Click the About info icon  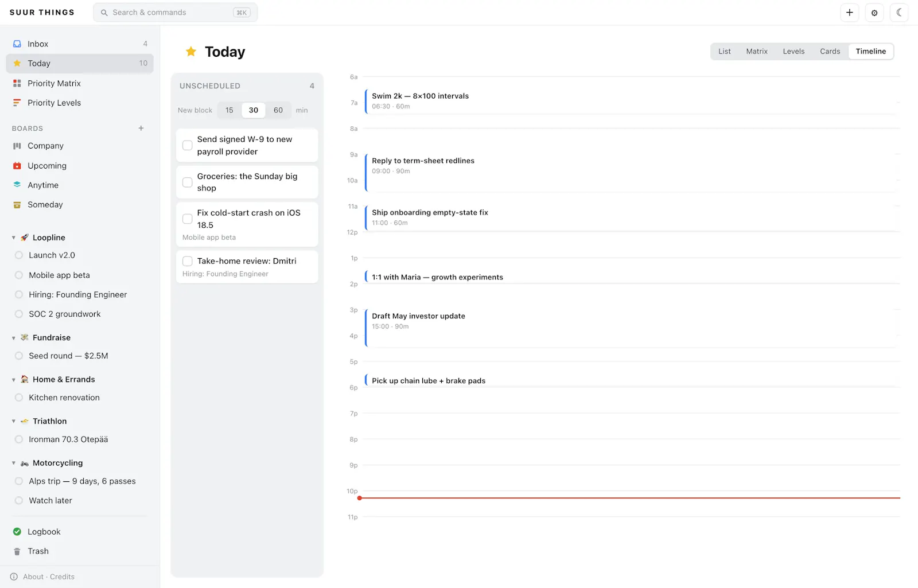pos(14,577)
